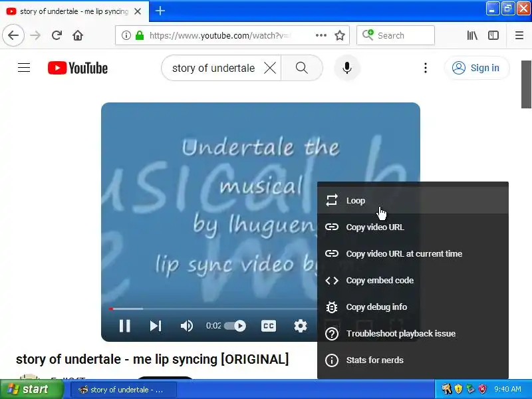Bookmark this page with the star icon
Viewport: 532px width, 399px height.
(x=340, y=35)
